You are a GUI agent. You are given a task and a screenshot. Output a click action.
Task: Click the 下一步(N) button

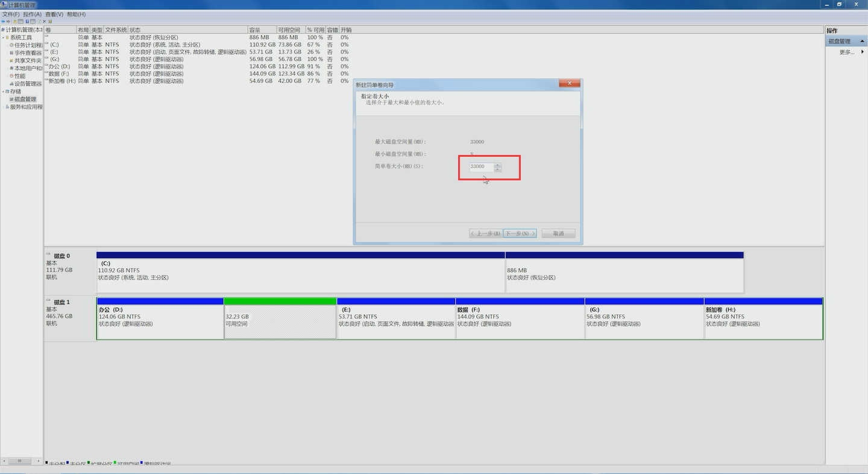click(520, 233)
